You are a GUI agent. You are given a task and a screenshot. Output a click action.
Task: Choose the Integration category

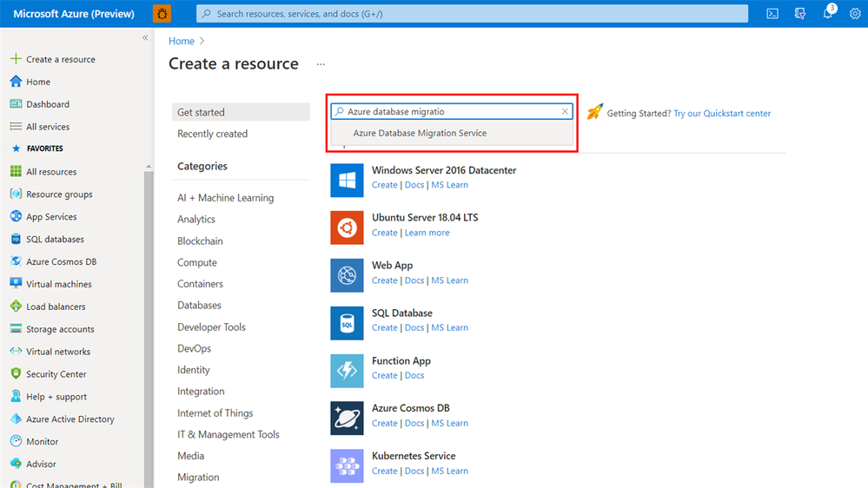(201, 391)
